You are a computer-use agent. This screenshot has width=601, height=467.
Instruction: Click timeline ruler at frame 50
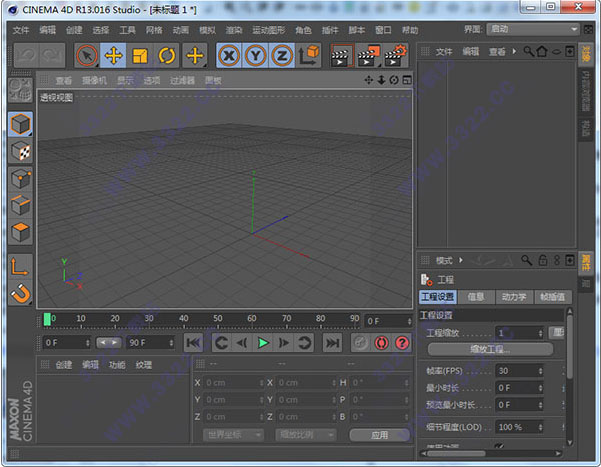(218, 319)
